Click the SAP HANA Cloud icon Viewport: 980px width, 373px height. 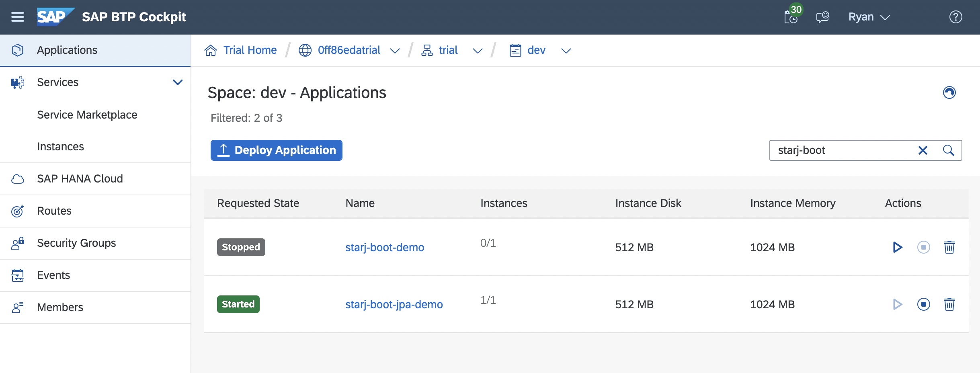pos(18,179)
